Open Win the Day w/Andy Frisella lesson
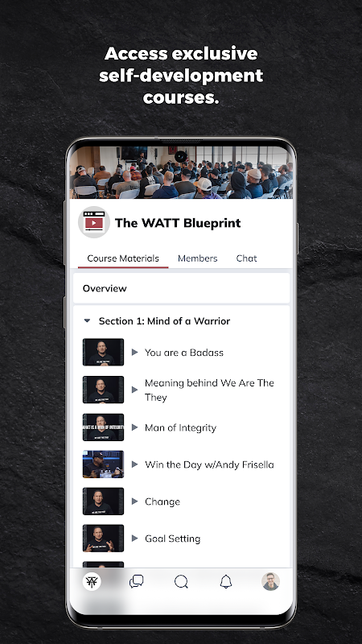The image size is (362, 644). click(x=209, y=464)
